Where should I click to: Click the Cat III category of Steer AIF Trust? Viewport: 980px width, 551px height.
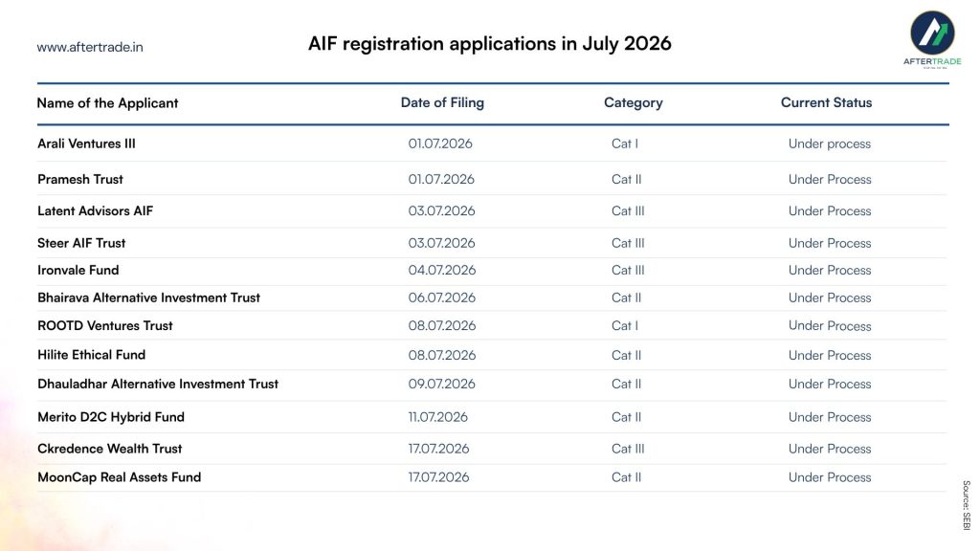tap(628, 243)
